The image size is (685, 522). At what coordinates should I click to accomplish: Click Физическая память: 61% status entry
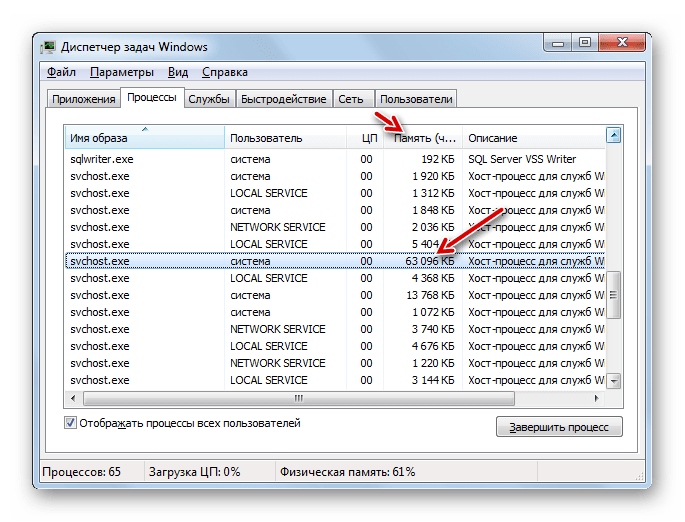(347, 472)
